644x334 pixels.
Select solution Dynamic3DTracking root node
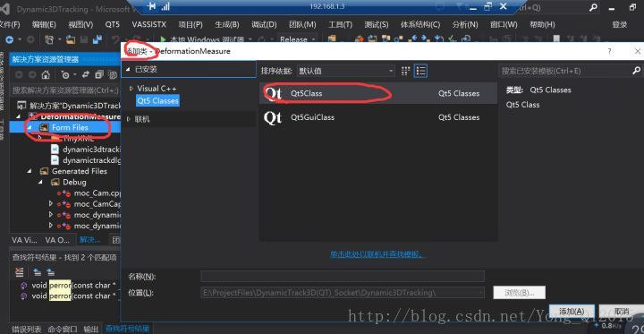(x=75, y=105)
